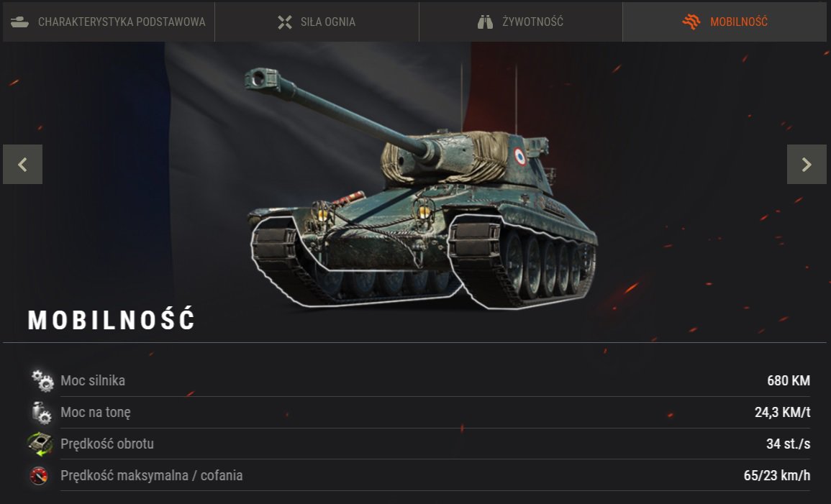The width and height of the screenshot is (831, 504).
Task: Click the rotating chassis icon for Prędkość obrotu
Action: click(40, 444)
